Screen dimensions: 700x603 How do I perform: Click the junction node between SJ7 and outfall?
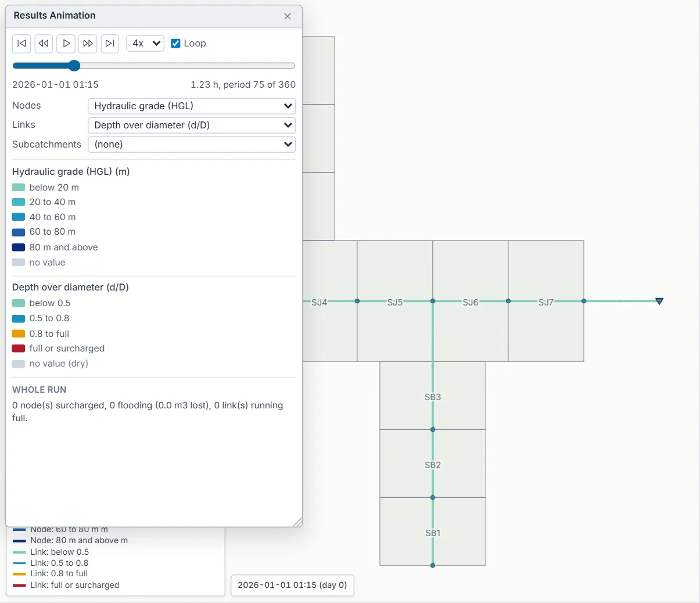584,301
